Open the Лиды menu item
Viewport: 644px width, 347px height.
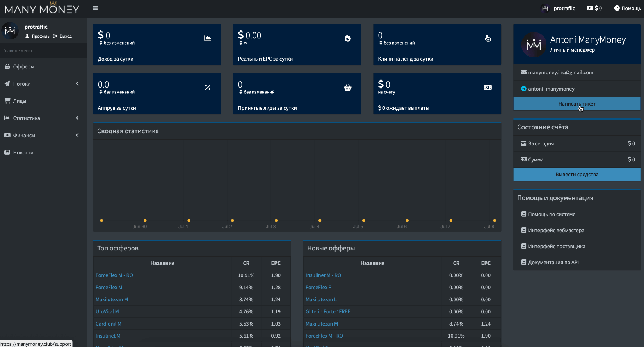click(43, 101)
